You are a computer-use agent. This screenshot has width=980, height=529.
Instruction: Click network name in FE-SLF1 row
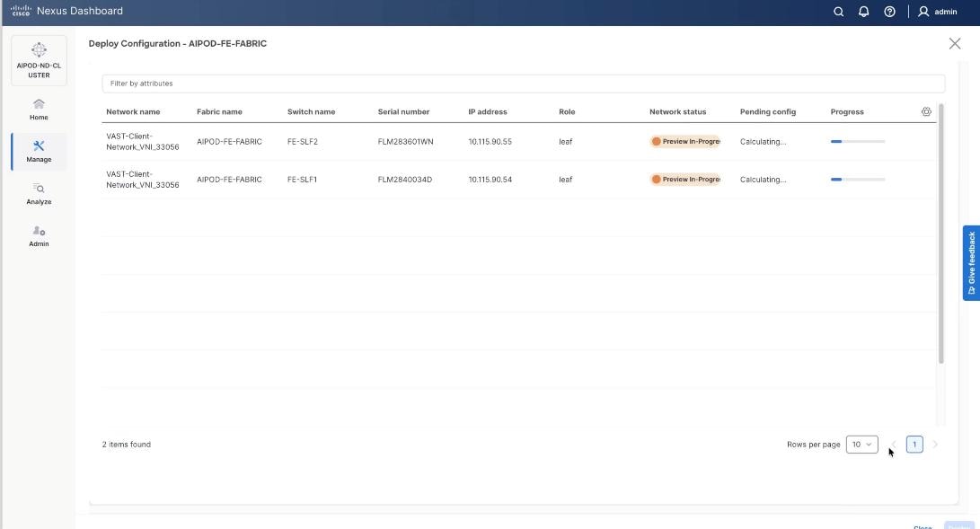click(143, 180)
